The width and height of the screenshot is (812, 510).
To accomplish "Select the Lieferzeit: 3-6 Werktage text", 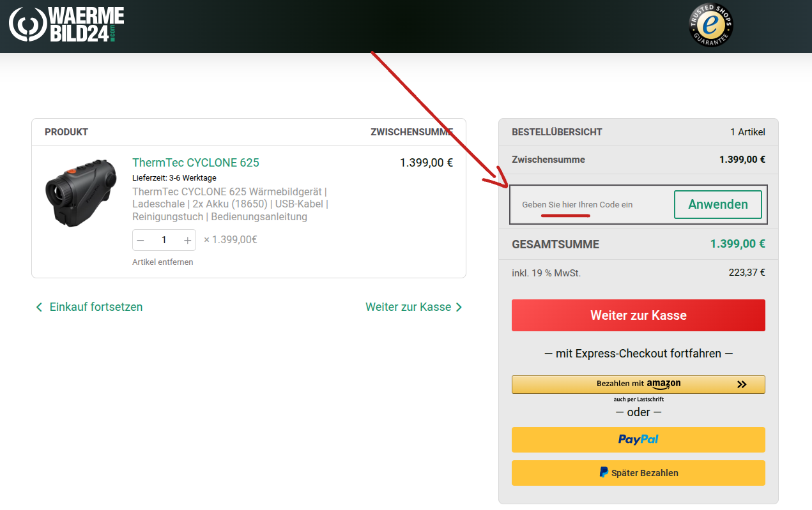I will 174,178.
